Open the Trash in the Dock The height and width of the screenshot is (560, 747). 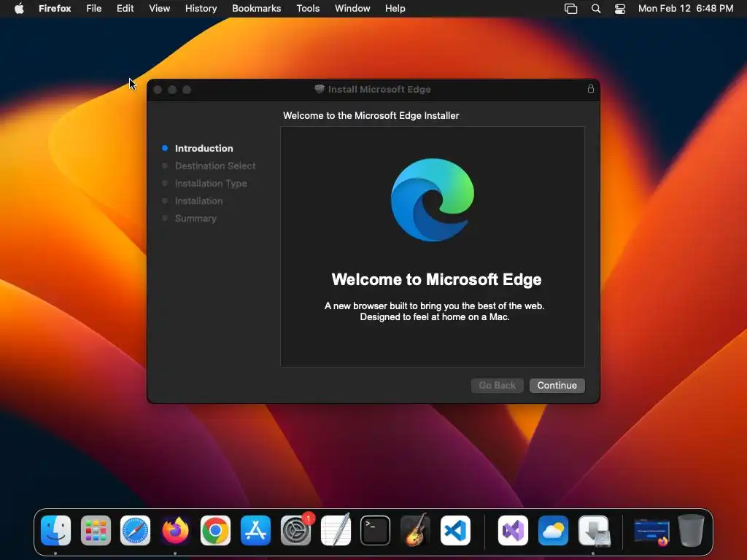pos(692,530)
